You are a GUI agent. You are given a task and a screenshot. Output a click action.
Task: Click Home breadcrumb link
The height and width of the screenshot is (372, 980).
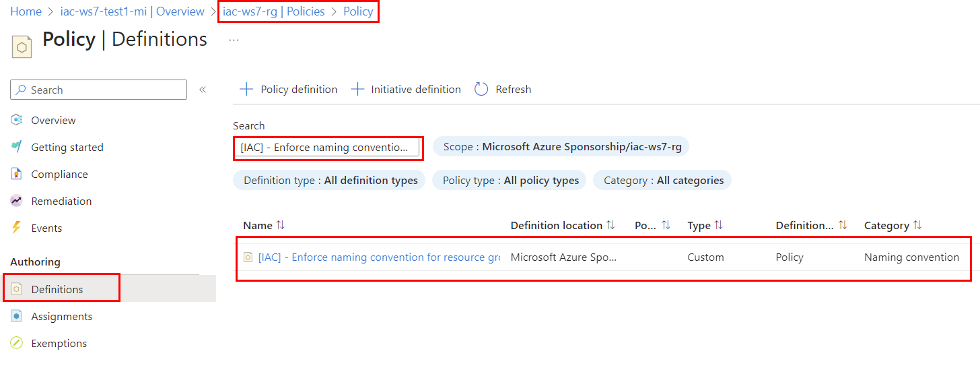[x=26, y=11]
